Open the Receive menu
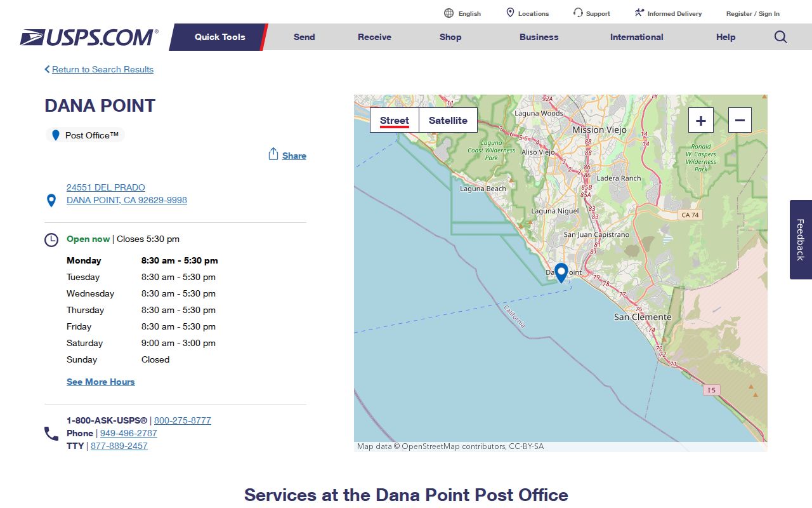The image size is (812, 508). [x=374, y=37]
